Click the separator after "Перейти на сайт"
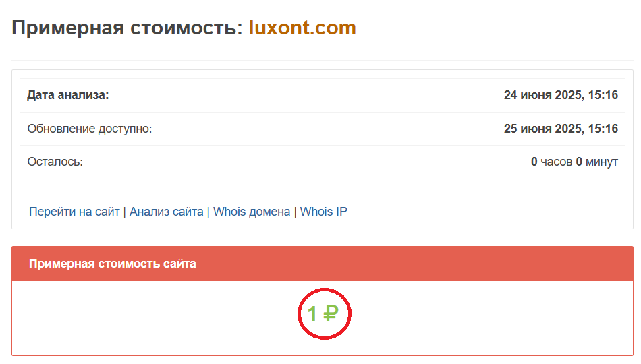Screen dimensions: 641x364 [x=125, y=212]
